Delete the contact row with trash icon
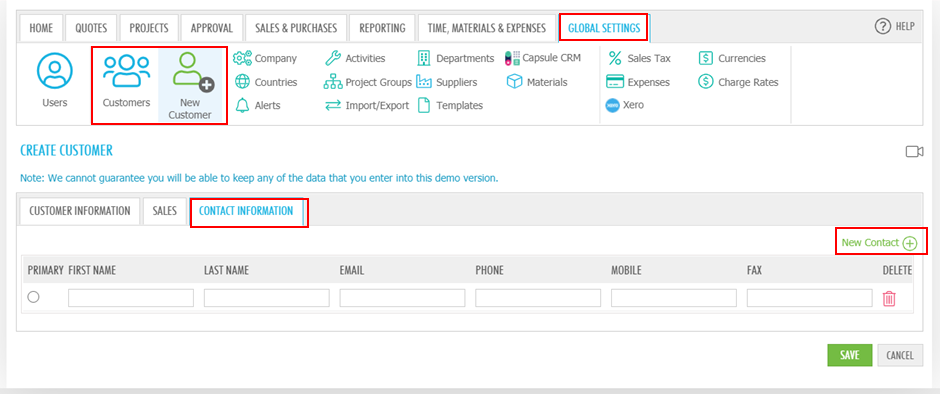This screenshot has height=394, width=940. 889,298
